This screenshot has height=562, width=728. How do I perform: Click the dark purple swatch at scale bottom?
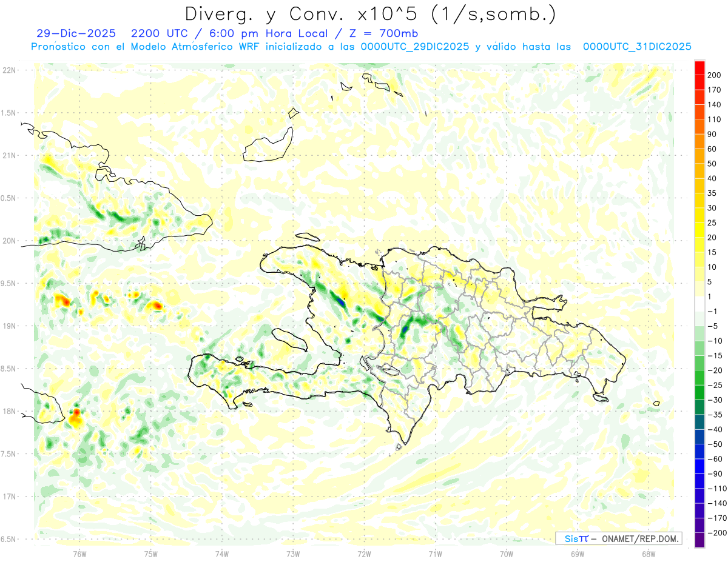[699, 540]
